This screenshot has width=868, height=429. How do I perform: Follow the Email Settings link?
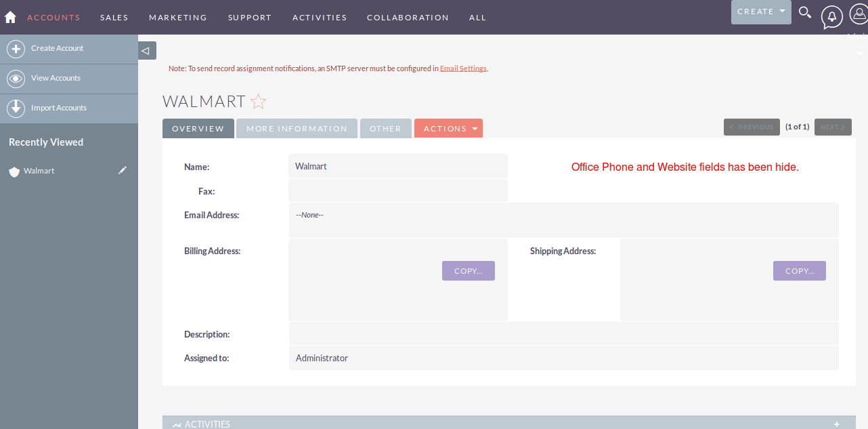coord(463,68)
